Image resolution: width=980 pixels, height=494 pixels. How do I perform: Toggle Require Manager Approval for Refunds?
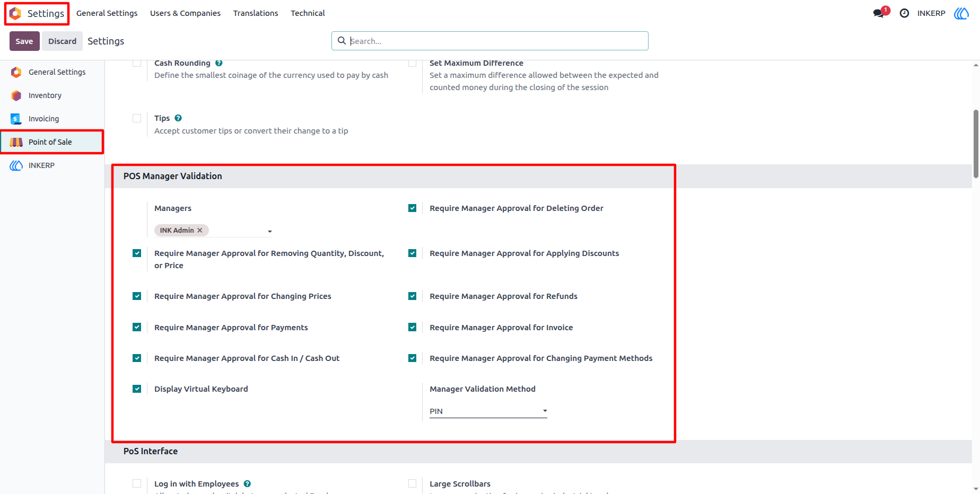[x=412, y=296]
